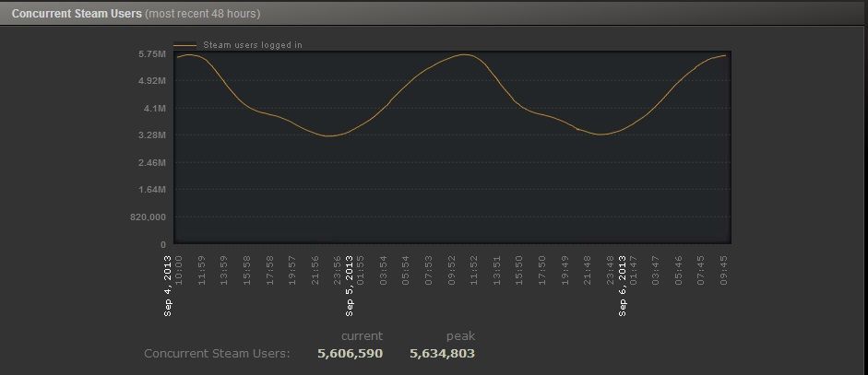Click the 23:48 time tick label
The image size is (868, 375).
tap(610, 270)
